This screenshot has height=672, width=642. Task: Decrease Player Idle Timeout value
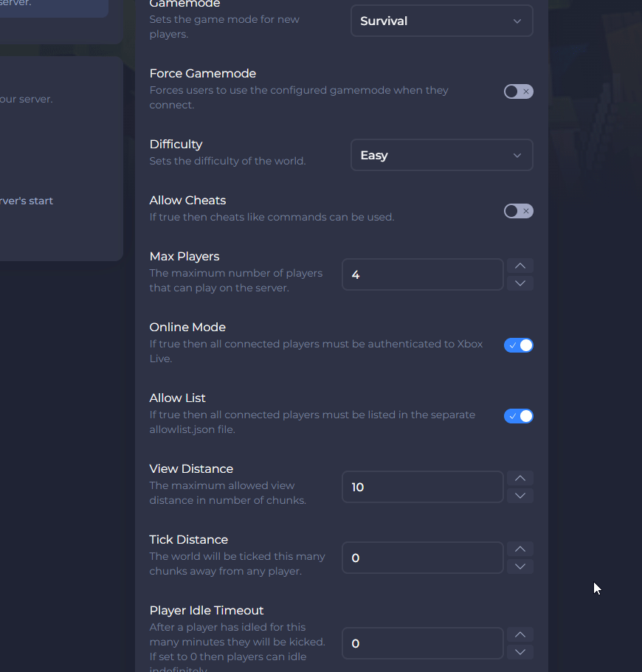[x=520, y=652]
